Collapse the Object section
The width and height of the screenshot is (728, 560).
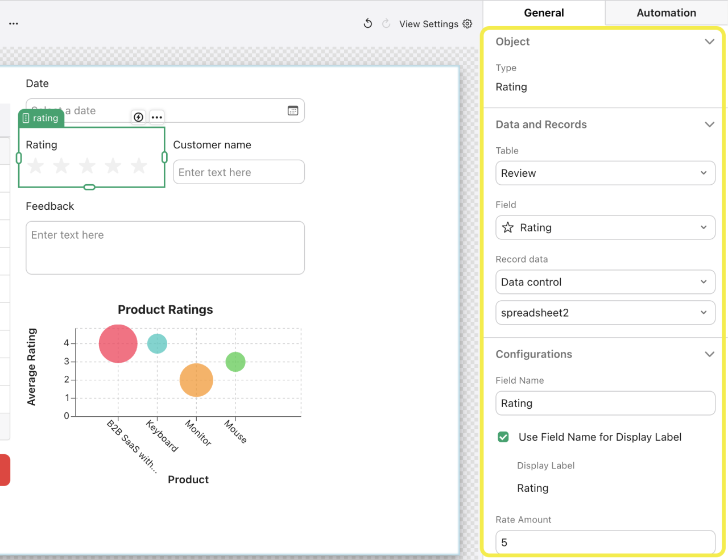click(709, 42)
